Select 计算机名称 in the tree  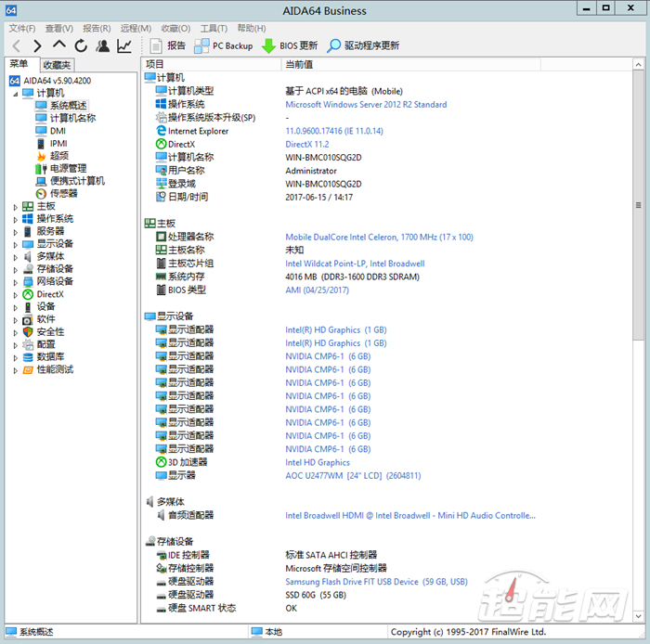click(73, 118)
